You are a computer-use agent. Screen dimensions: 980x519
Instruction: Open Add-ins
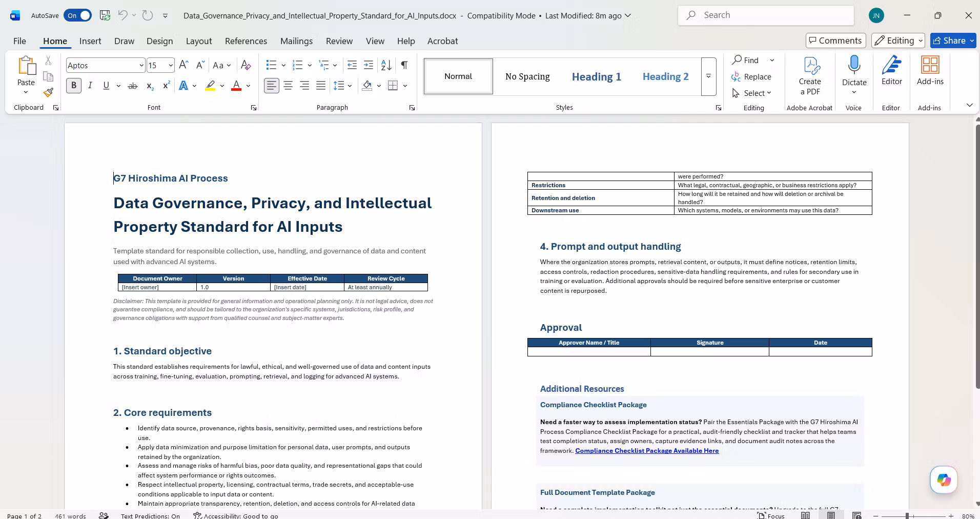click(930, 71)
